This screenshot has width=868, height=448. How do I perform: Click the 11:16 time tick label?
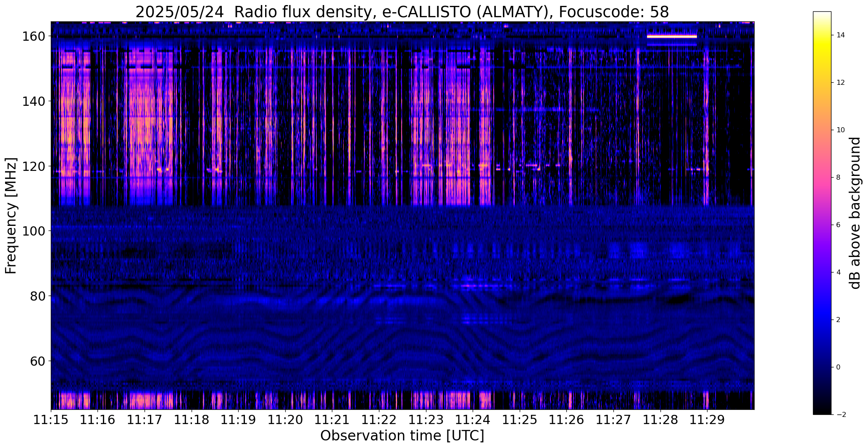coord(98,420)
